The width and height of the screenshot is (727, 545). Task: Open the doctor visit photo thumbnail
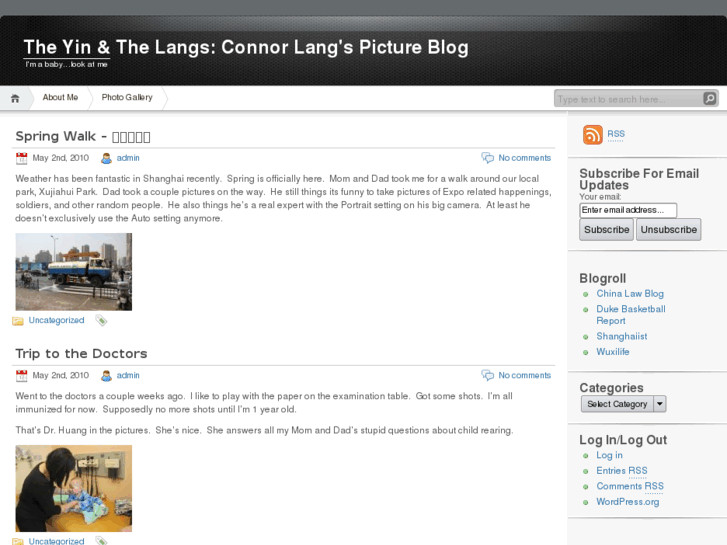(74, 488)
